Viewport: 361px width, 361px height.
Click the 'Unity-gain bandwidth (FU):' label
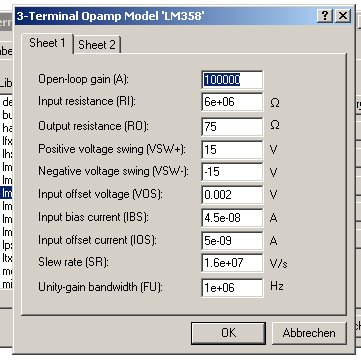tap(100, 287)
